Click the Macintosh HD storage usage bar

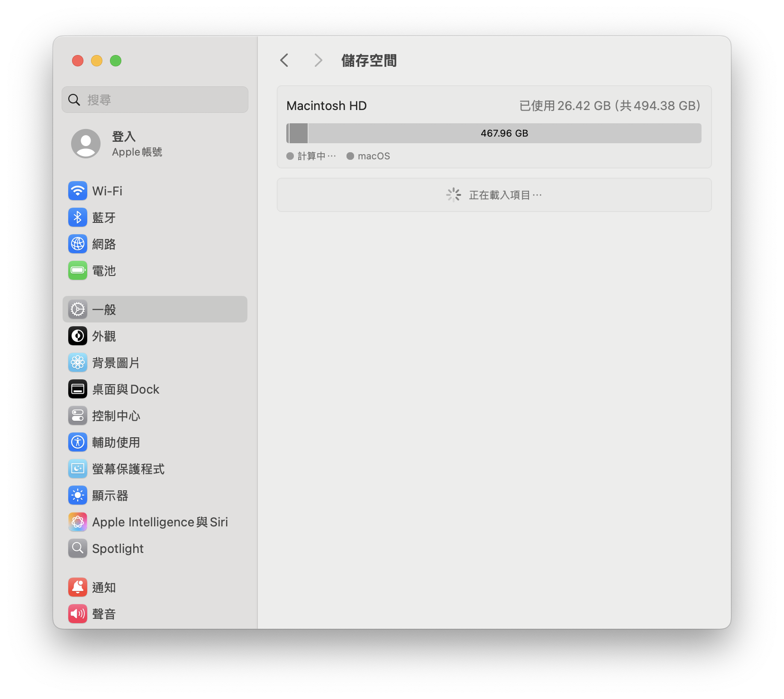pyautogui.click(x=494, y=133)
